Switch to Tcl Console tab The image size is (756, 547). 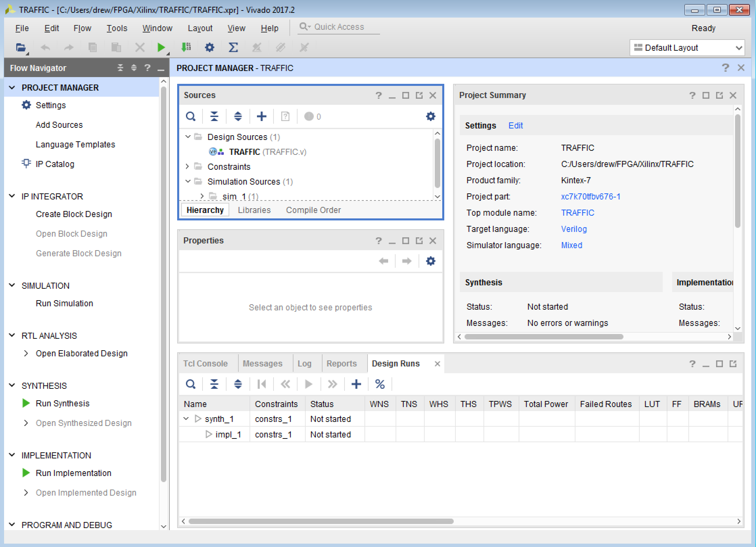pyautogui.click(x=205, y=363)
